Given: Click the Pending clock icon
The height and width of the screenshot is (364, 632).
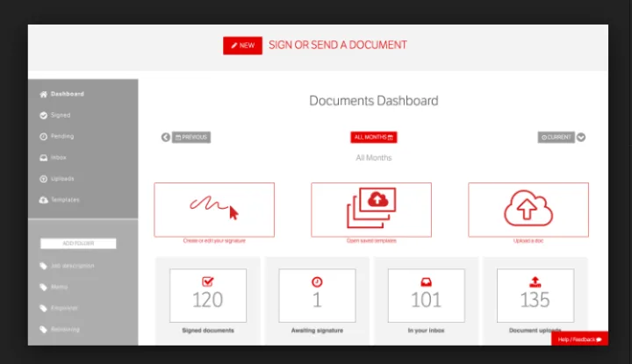Looking at the screenshot, I should (44, 137).
